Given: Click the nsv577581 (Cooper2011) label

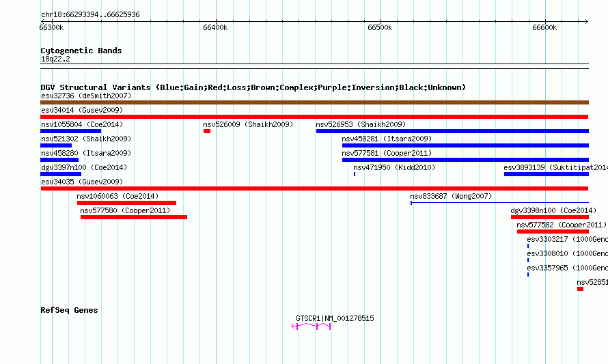Looking at the screenshot, I should pyautogui.click(x=387, y=153).
